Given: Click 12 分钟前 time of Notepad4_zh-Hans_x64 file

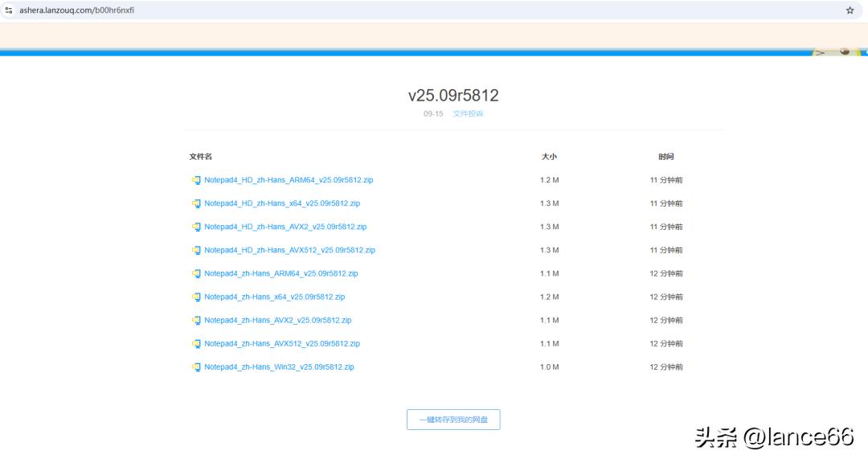Looking at the screenshot, I should (x=666, y=297).
